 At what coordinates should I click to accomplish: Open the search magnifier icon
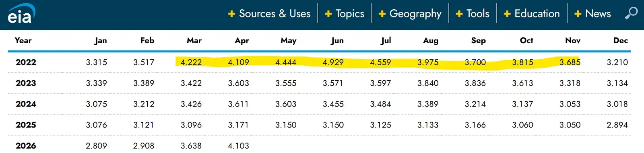(x=631, y=13)
